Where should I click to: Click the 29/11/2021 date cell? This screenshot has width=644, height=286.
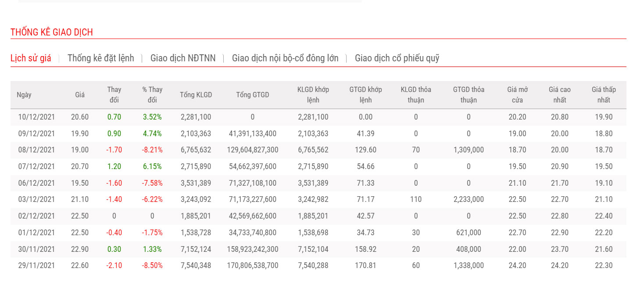36,265
